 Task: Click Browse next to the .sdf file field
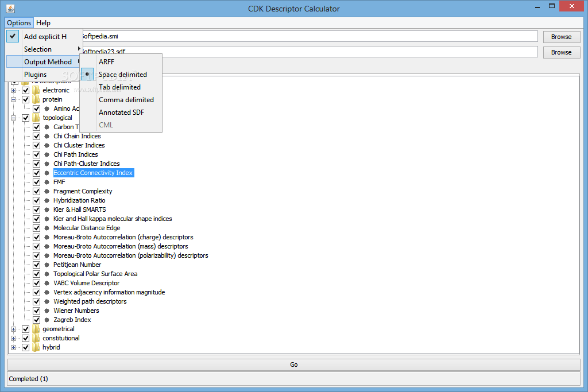point(562,52)
